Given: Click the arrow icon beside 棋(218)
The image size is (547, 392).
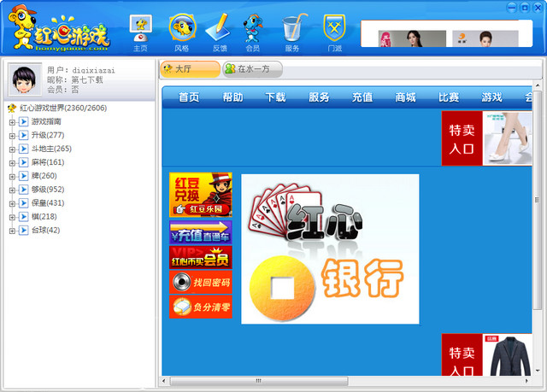Looking at the screenshot, I should click(x=23, y=217).
